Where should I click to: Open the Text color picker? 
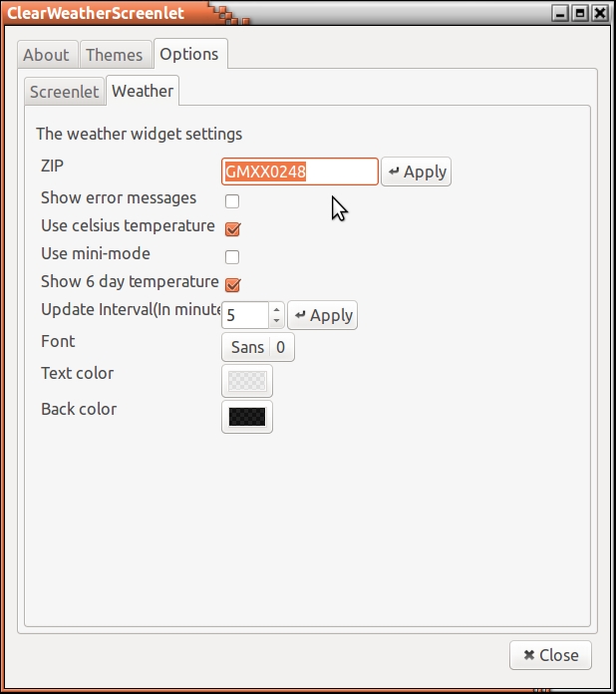246,381
